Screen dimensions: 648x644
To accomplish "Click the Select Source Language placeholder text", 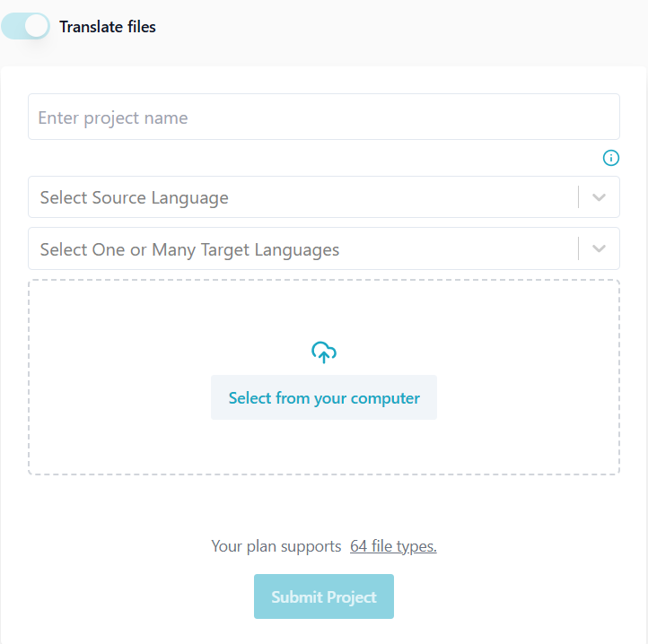I will pyautogui.click(x=135, y=197).
